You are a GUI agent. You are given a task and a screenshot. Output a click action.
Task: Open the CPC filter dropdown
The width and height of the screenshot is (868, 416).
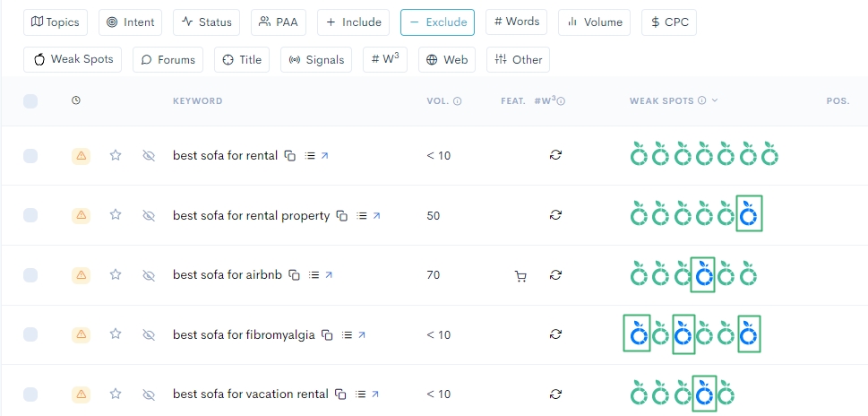pyautogui.click(x=668, y=22)
